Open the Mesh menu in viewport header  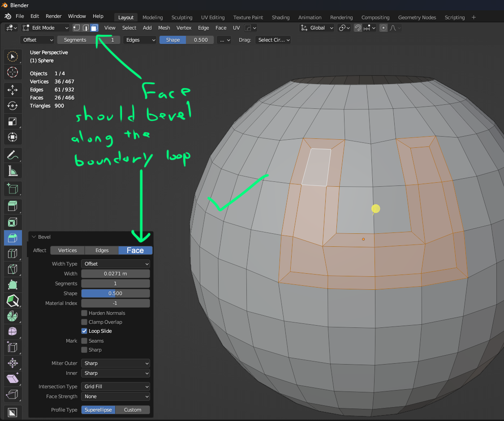(x=164, y=28)
